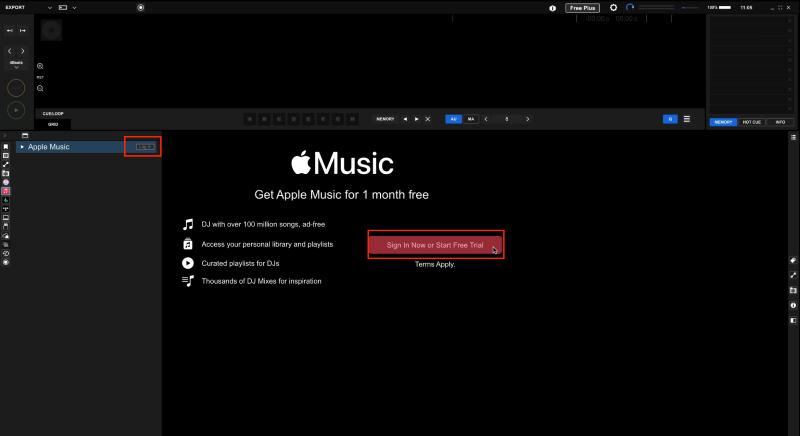This screenshot has height=436, width=800.
Task: Click the MEMORY cue button beside hot cues
Action: (x=385, y=119)
